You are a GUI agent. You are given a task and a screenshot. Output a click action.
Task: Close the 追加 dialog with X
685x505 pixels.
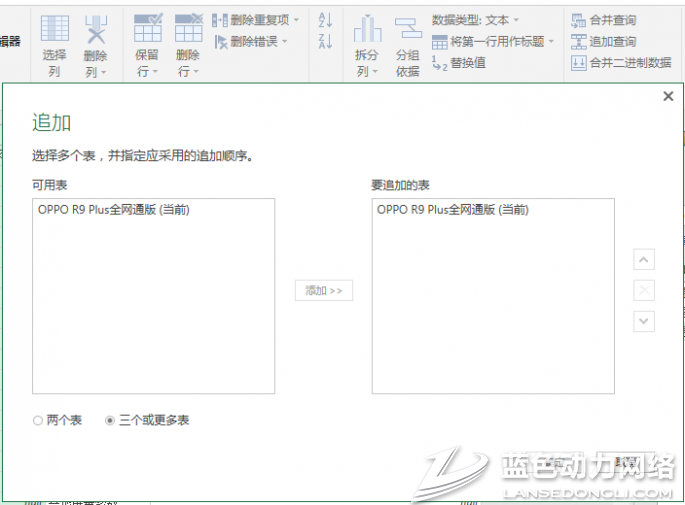tap(668, 96)
